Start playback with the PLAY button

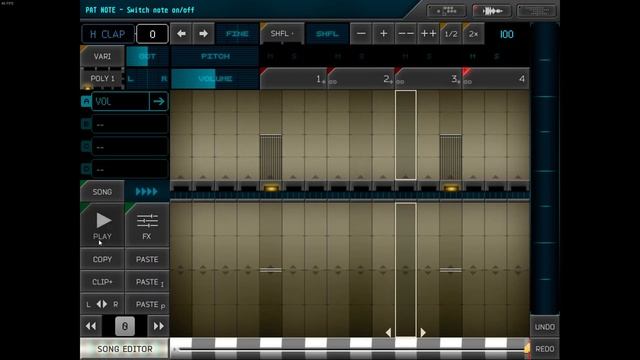pos(102,225)
